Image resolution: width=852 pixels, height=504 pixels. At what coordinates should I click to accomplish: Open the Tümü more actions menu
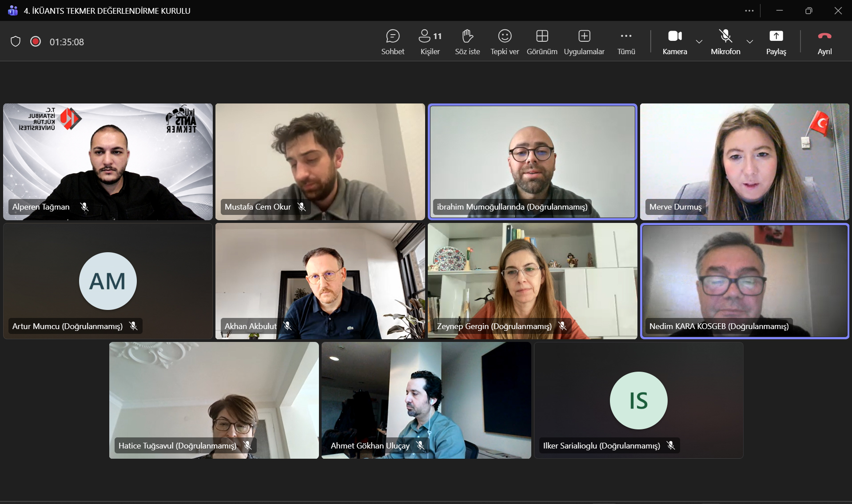coord(626,42)
